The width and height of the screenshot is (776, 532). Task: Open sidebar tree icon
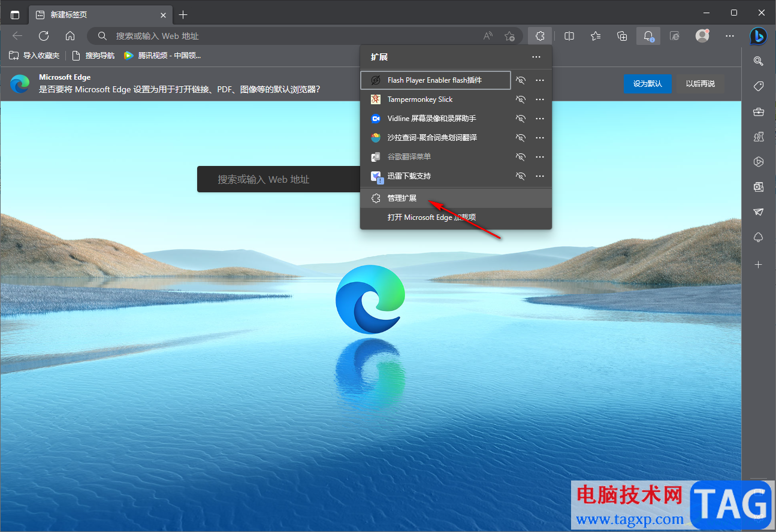click(x=759, y=237)
